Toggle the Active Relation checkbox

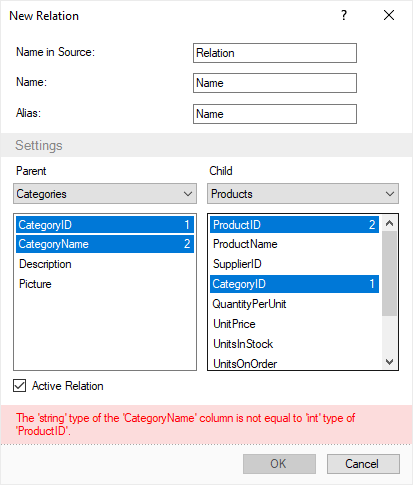coord(20,386)
